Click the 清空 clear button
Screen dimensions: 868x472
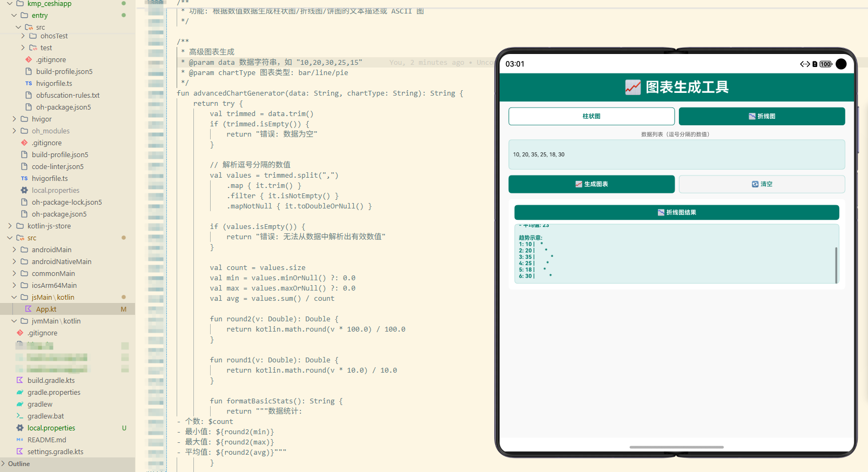pos(762,184)
